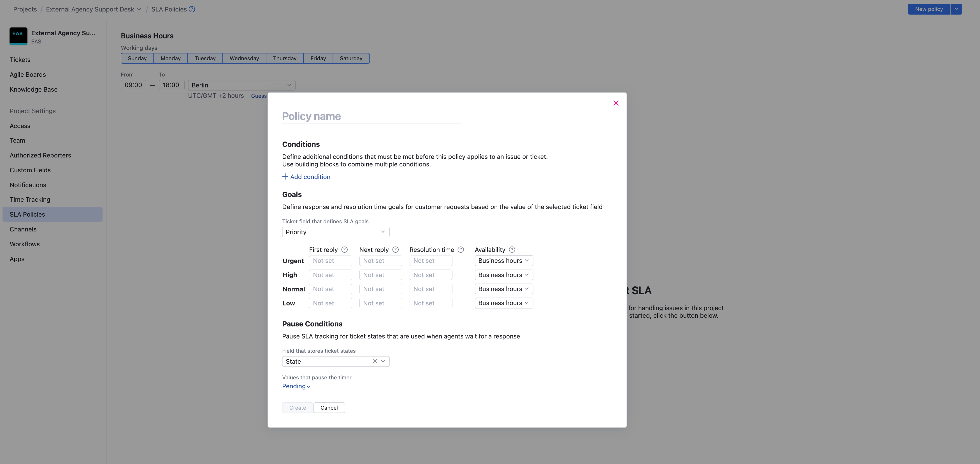Close the policy creation dialog
Image resolution: width=980 pixels, height=464 pixels.
click(616, 103)
